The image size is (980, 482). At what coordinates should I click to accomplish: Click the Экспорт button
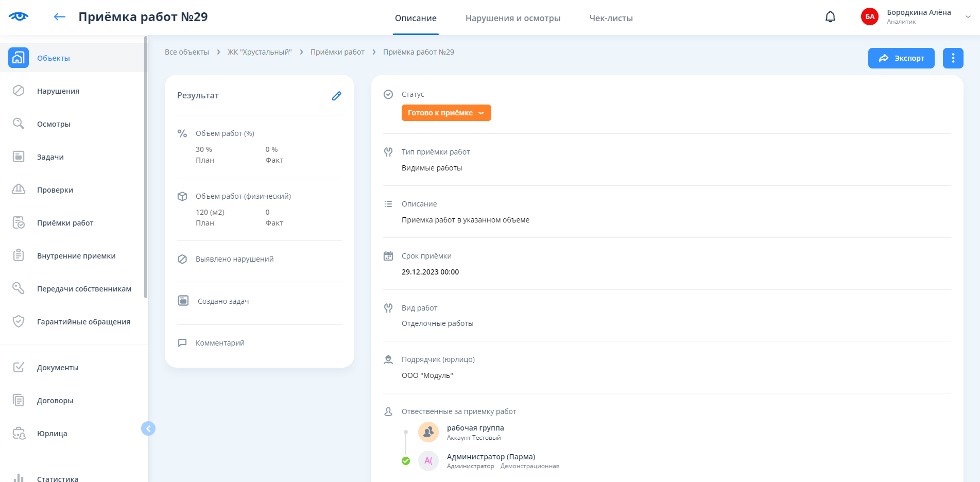pos(901,58)
